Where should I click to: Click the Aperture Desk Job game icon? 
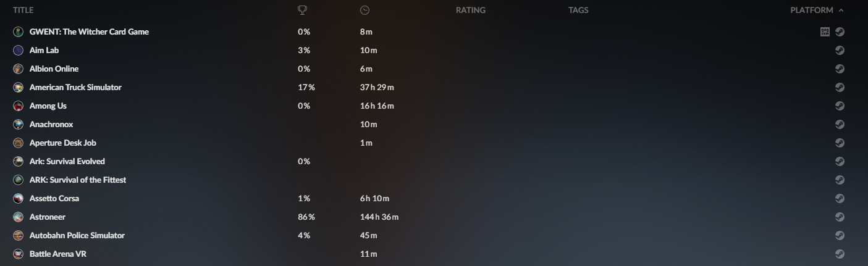18,143
